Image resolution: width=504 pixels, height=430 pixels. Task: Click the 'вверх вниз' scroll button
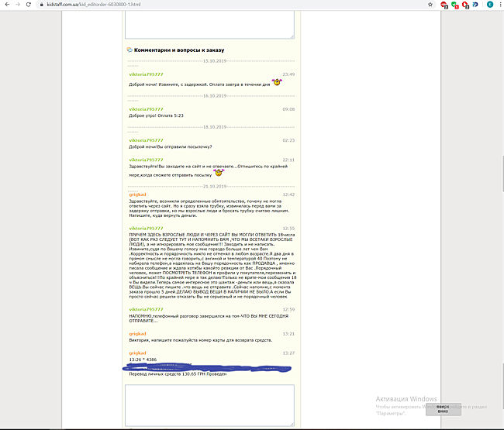point(443,409)
